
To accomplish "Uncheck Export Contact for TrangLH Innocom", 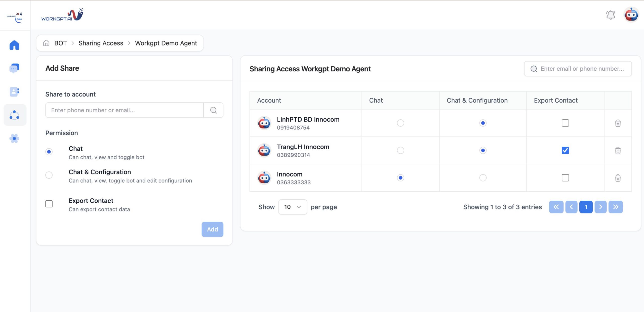I will coord(565,150).
